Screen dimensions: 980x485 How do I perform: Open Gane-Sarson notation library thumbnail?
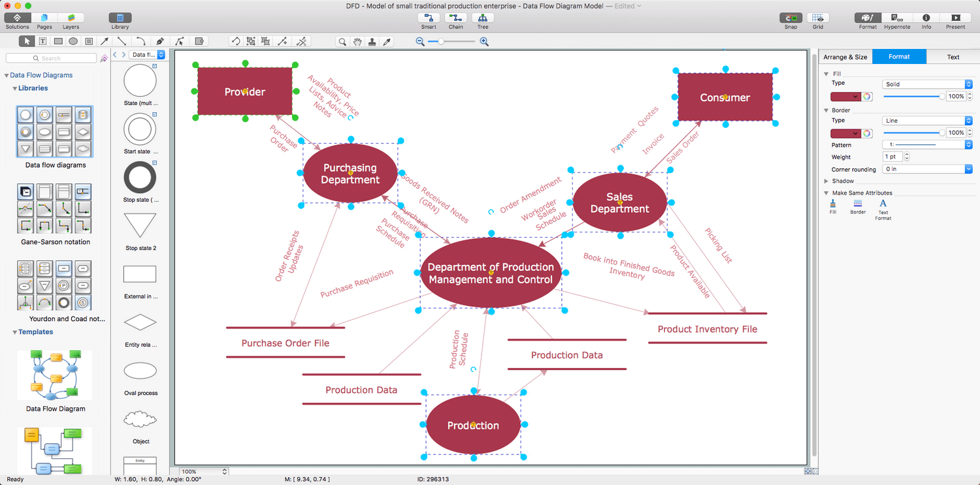click(55, 208)
